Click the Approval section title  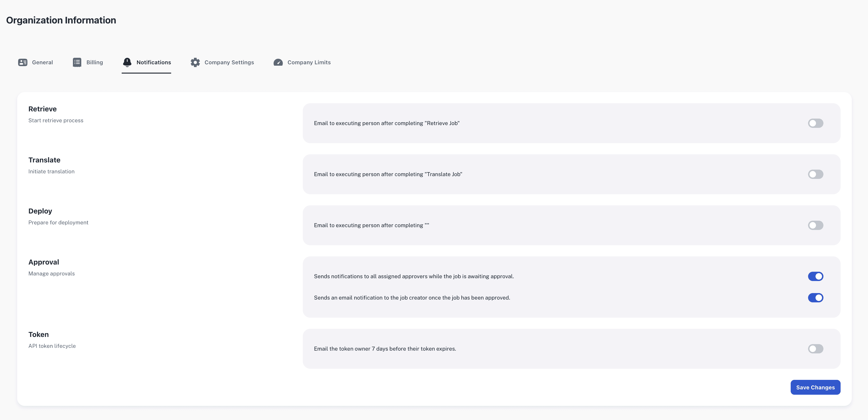pyautogui.click(x=44, y=262)
